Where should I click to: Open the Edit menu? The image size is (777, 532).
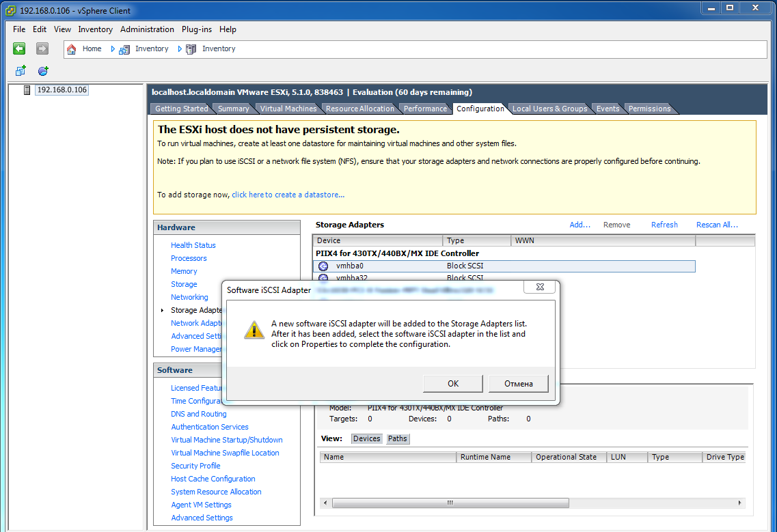point(40,29)
